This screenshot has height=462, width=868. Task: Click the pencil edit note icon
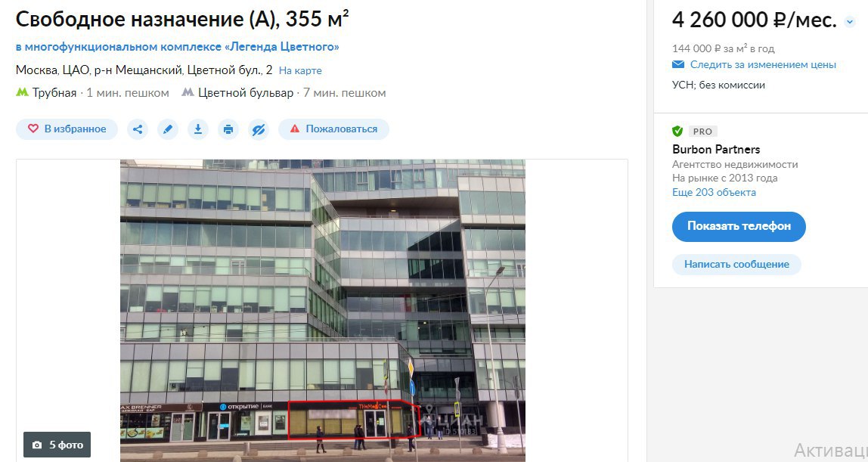click(168, 129)
